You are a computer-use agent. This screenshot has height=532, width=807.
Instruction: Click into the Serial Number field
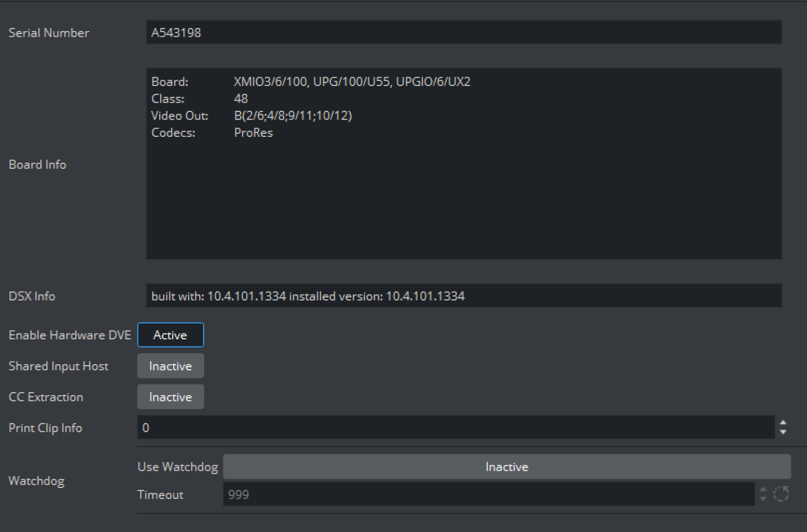click(463, 33)
